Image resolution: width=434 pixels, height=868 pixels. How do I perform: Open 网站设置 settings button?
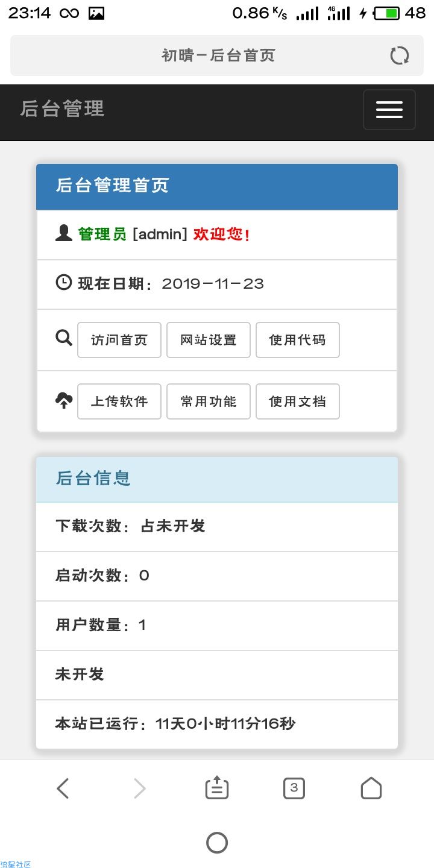(209, 340)
